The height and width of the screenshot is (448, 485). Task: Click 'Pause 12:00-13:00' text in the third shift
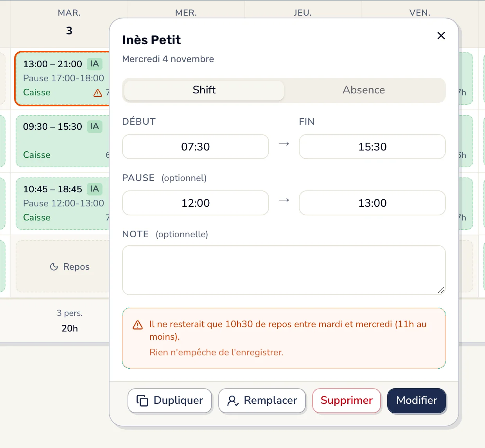point(63,203)
